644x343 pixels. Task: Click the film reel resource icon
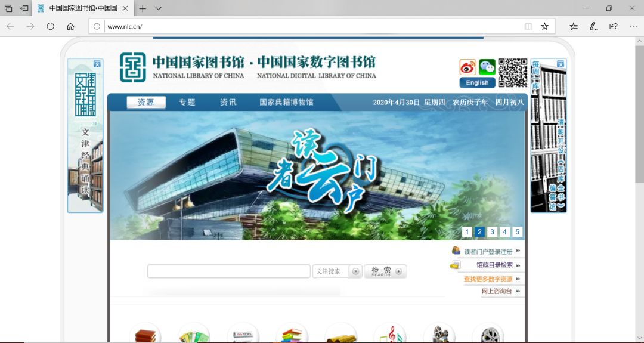tap(488, 333)
